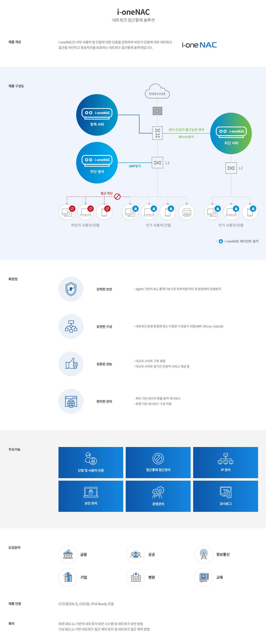This screenshot has width=266, height=644.
Task: Click the ARP방식 label
Action: (135, 166)
